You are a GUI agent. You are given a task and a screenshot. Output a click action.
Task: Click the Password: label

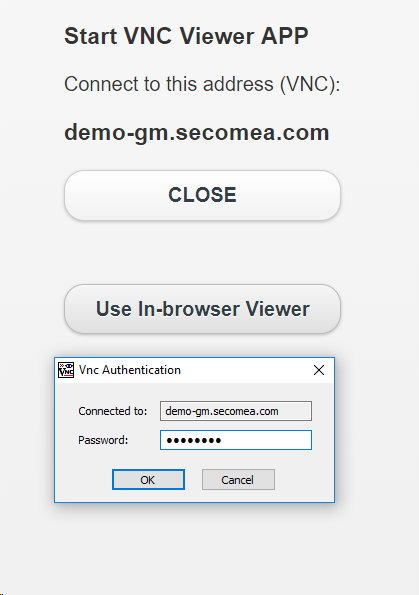tap(103, 440)
